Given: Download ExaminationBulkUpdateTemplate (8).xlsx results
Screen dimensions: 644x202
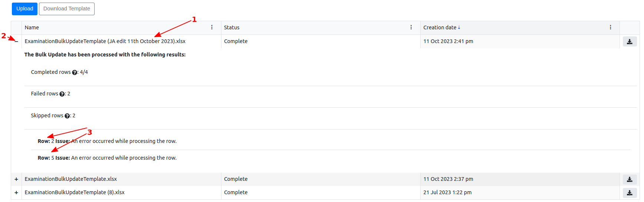Looking at the screenshot, I should pyautogui.click(x=630, y=193).
